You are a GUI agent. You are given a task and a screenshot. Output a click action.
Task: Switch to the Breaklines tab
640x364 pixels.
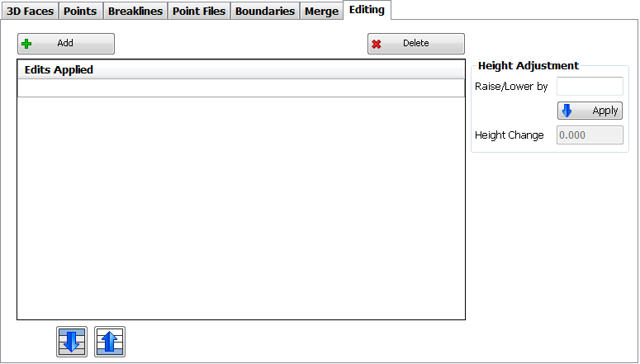tap(135, 11)
